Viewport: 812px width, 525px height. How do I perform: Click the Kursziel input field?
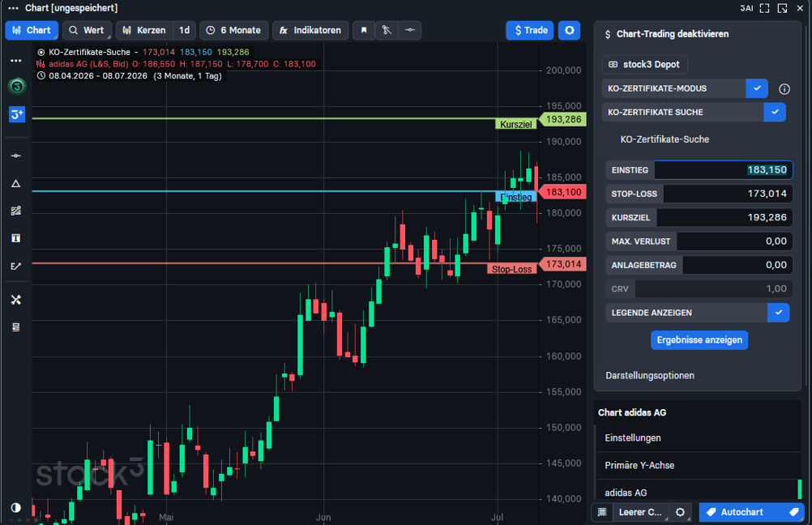click(x=724, y=217)
